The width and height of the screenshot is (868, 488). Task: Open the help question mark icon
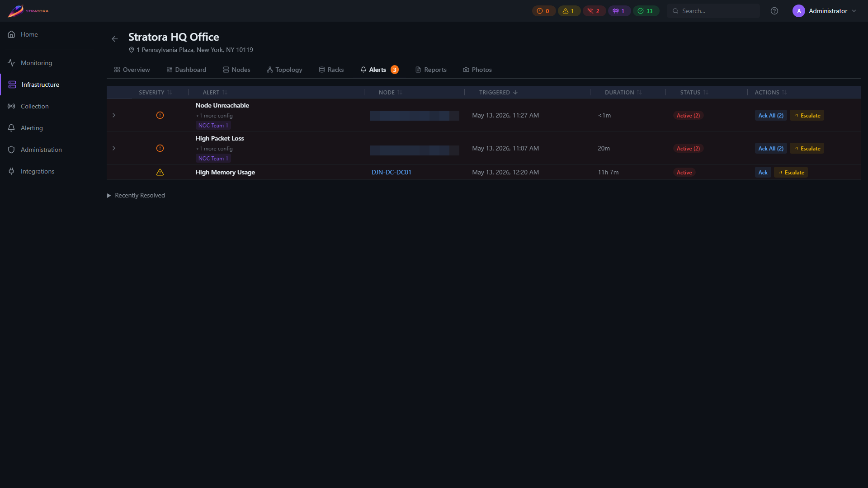774,11
